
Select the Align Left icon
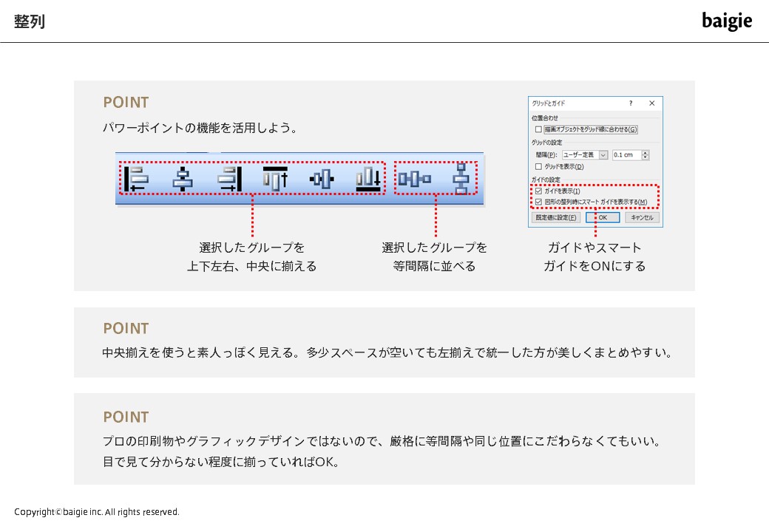click(136, 179)
